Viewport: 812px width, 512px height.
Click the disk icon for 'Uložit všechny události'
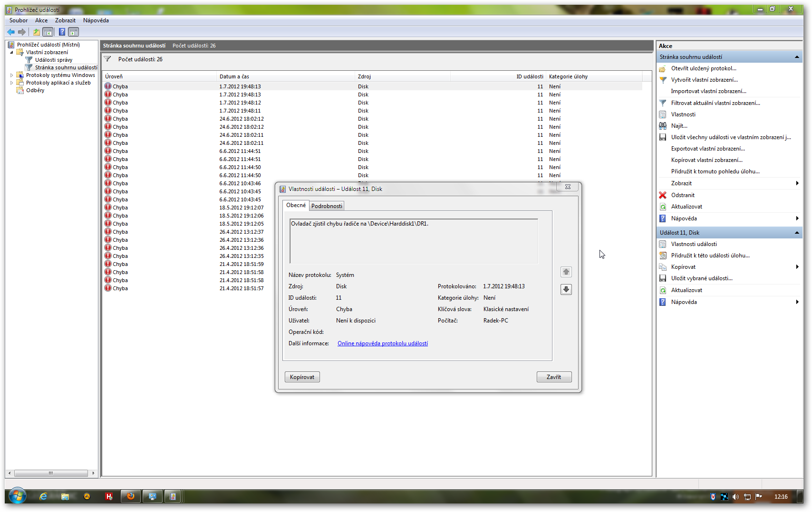pyautogui.click(x=663, y=137)
